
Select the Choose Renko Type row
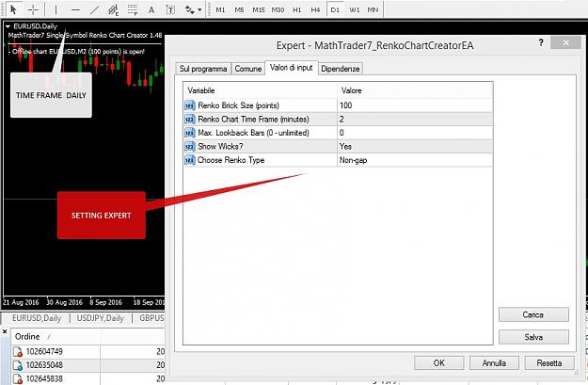[x=261, y=160]
